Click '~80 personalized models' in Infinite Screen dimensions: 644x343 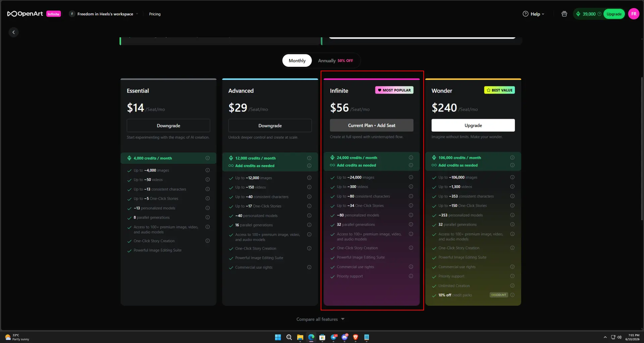(x=358, y=215)
